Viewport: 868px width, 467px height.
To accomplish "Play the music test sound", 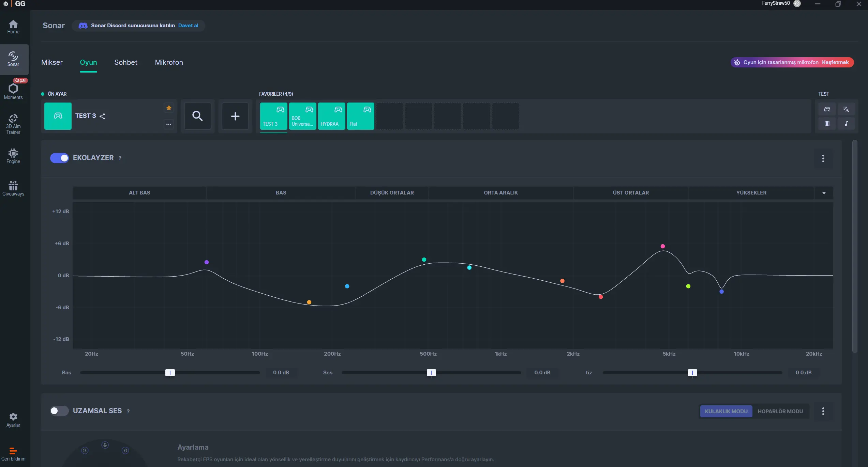I will [x=846, y=123].
